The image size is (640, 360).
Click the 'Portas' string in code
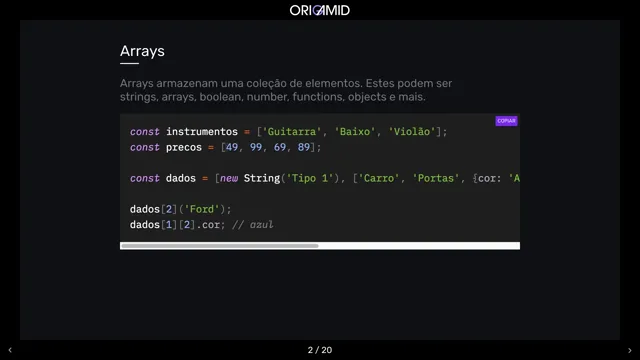(x=436, y=178)
